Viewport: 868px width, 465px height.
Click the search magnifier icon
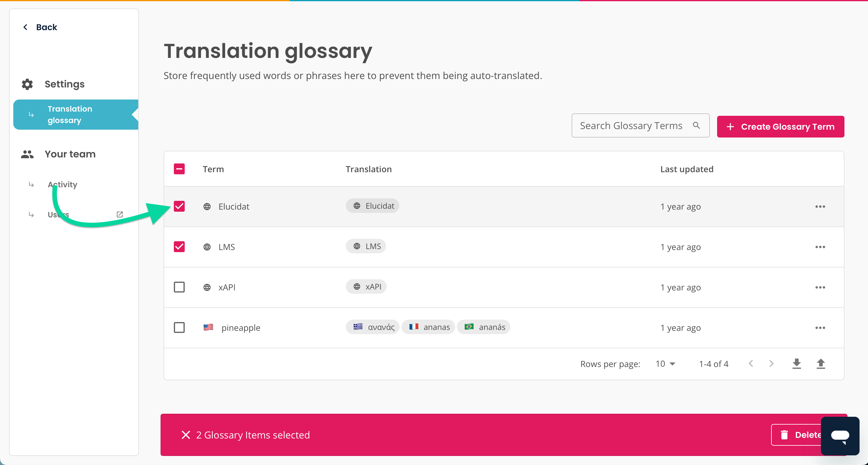click(x=696, y=125)
